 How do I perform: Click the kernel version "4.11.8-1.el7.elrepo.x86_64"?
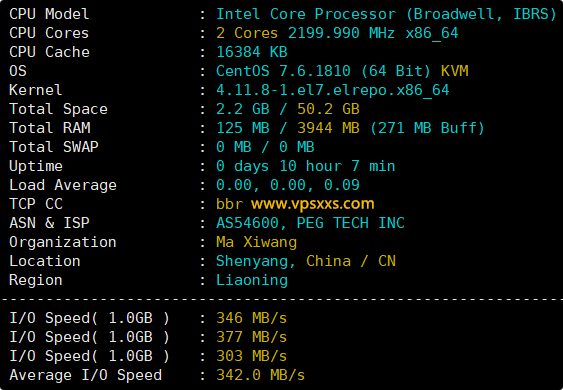click(332, 90)
